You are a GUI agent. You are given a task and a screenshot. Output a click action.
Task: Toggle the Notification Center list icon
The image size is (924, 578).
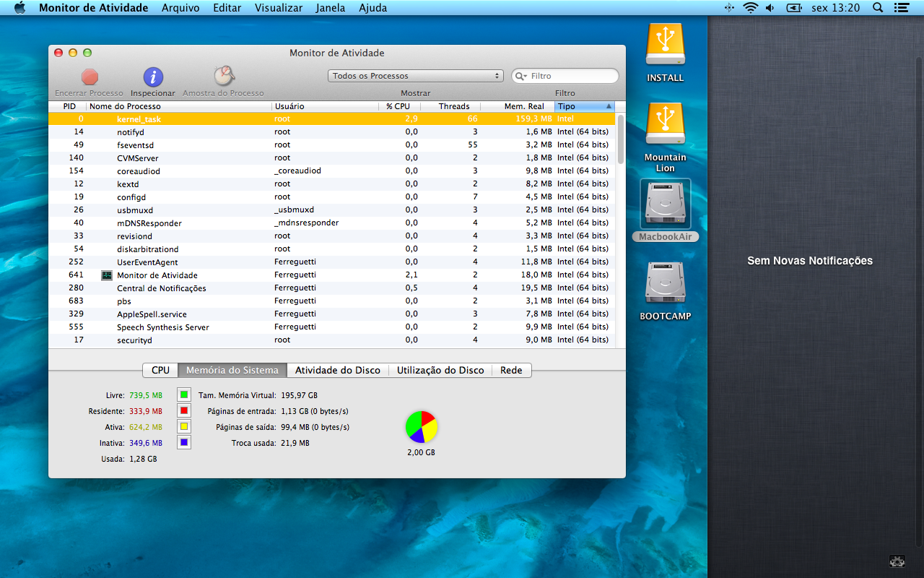901,8
